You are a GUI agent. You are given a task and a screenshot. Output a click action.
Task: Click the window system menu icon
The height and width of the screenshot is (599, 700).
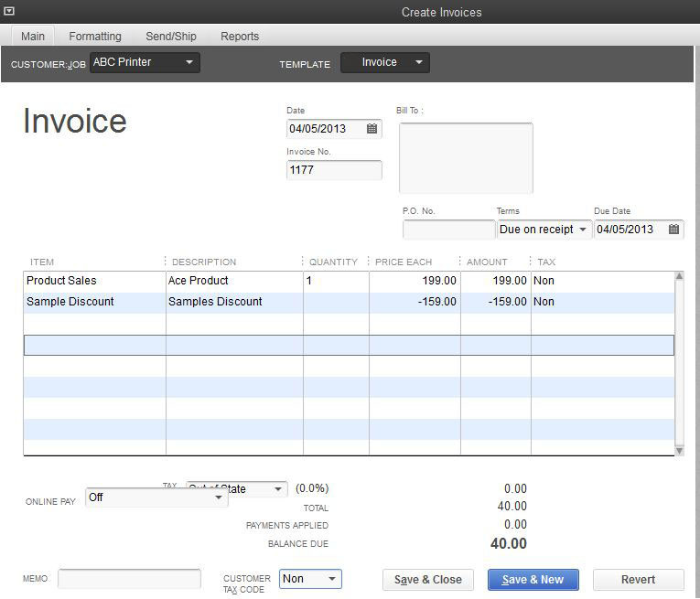click(x=9, y=11)
